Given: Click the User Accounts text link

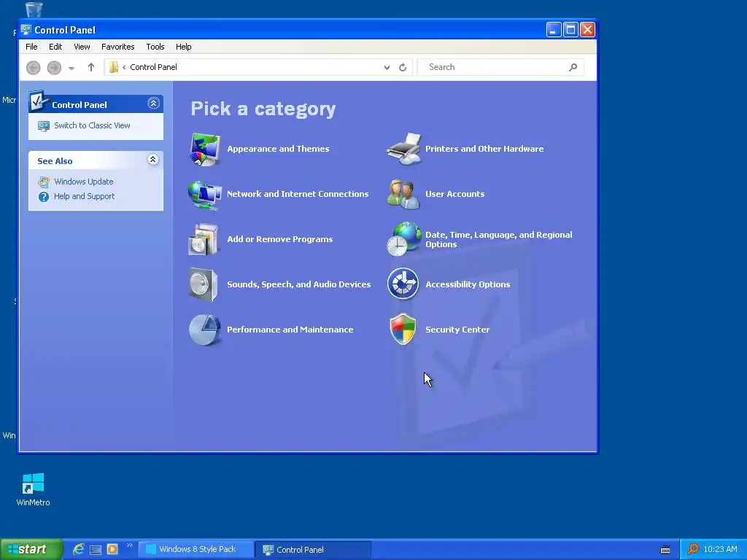Looking at the screenshot, I should (x=455, y=194).
